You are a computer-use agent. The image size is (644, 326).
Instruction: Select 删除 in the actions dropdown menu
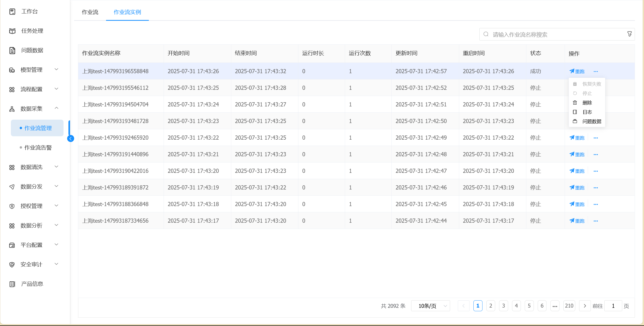click(x=587, y=103)
